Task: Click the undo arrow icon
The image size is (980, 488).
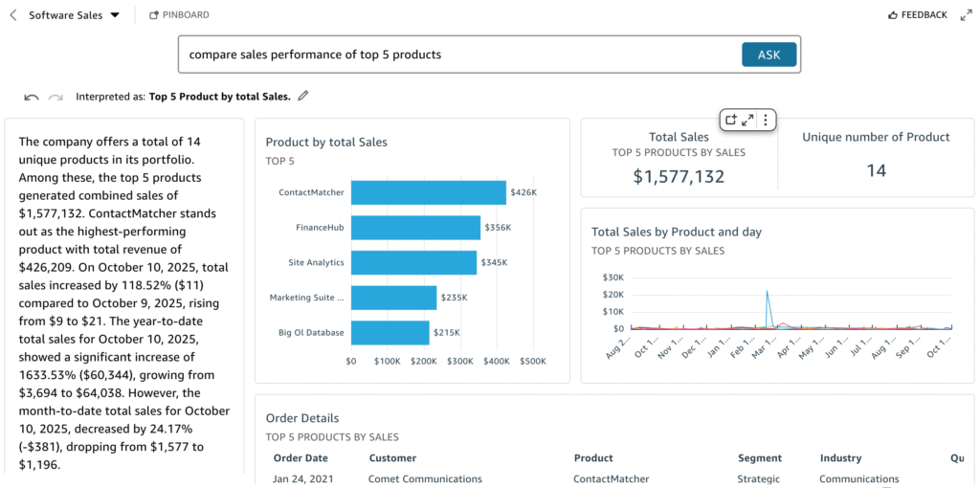Action: pos(32,97)
